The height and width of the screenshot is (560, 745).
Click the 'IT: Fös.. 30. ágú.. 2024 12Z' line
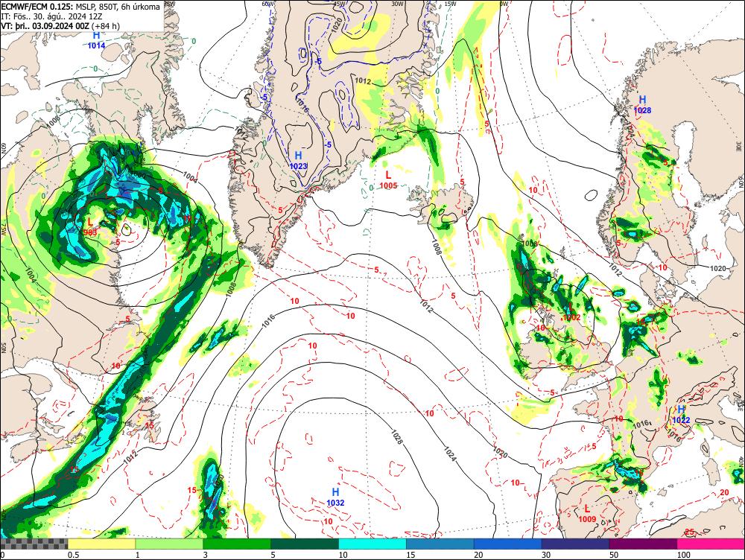click(x=52, y=16)
